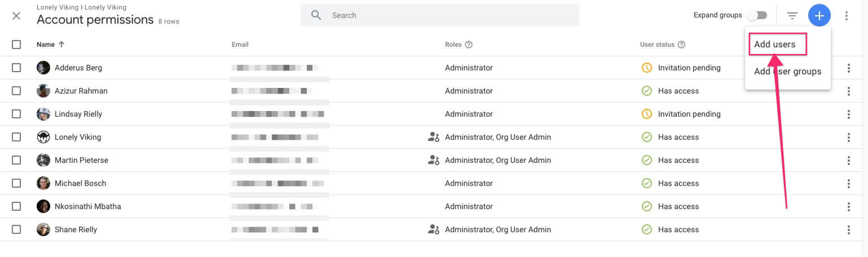Select the checkbox for Azizur Rahman
This screenshot has width=868, height=257.
16,91
